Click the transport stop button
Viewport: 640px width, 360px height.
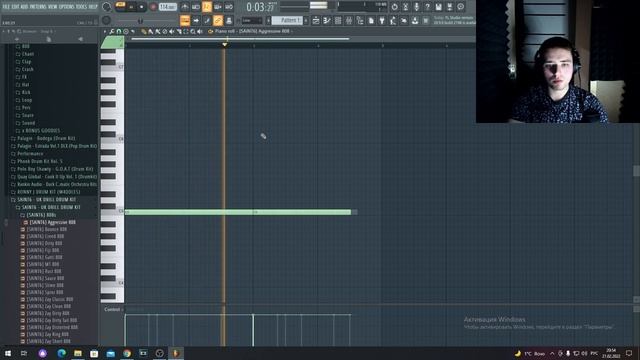click(142, 7)
